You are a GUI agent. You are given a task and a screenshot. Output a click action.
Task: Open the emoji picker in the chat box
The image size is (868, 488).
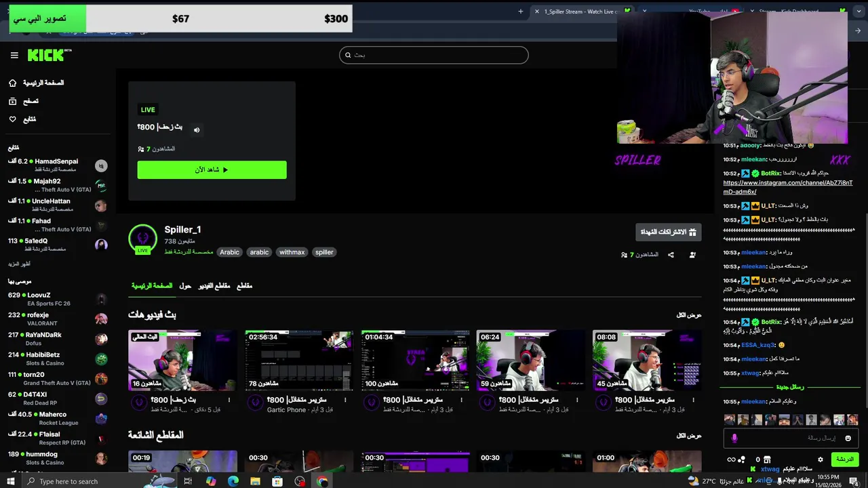pos(848,439)
